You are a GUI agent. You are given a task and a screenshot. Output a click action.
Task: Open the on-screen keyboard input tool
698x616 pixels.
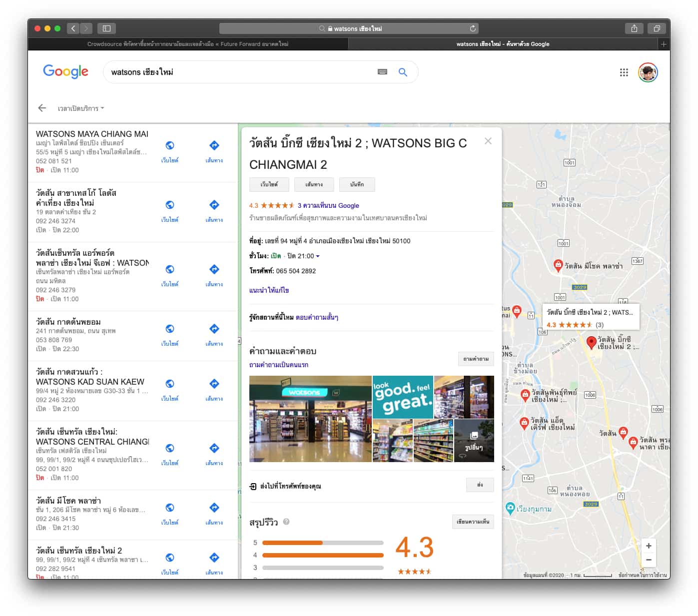click(x=382, y=72)
